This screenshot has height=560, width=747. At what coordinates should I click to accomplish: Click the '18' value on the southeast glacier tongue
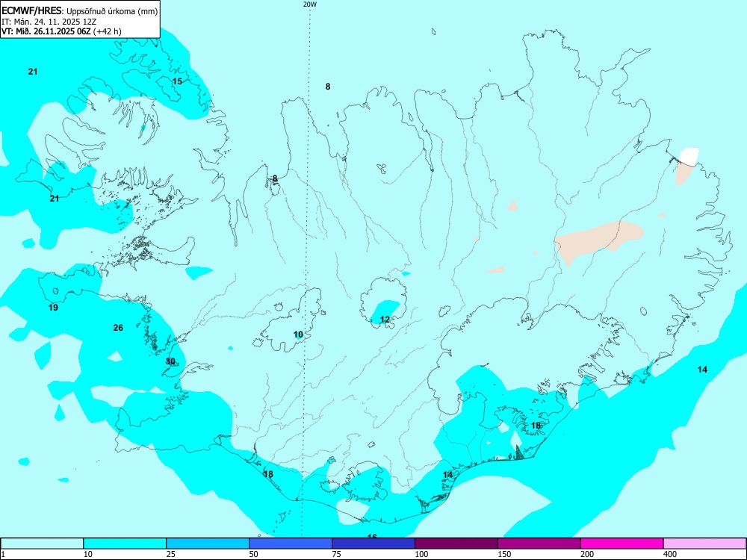click(x=536, y=426)
